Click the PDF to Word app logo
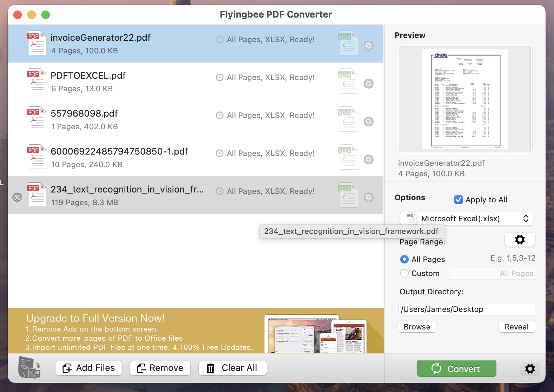 (29, 367)
